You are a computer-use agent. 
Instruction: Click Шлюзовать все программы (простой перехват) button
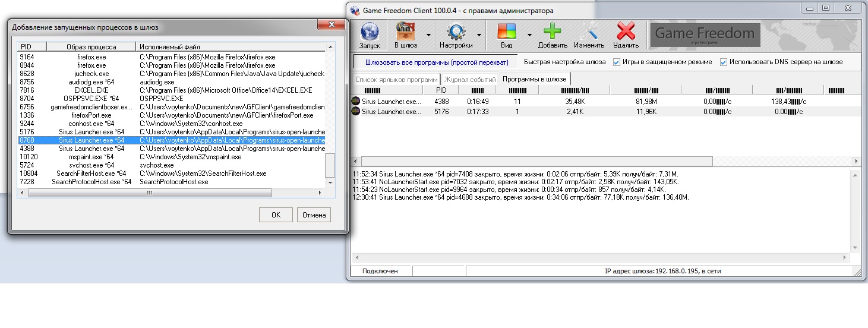pyautogui.click(x=437, y=62)
